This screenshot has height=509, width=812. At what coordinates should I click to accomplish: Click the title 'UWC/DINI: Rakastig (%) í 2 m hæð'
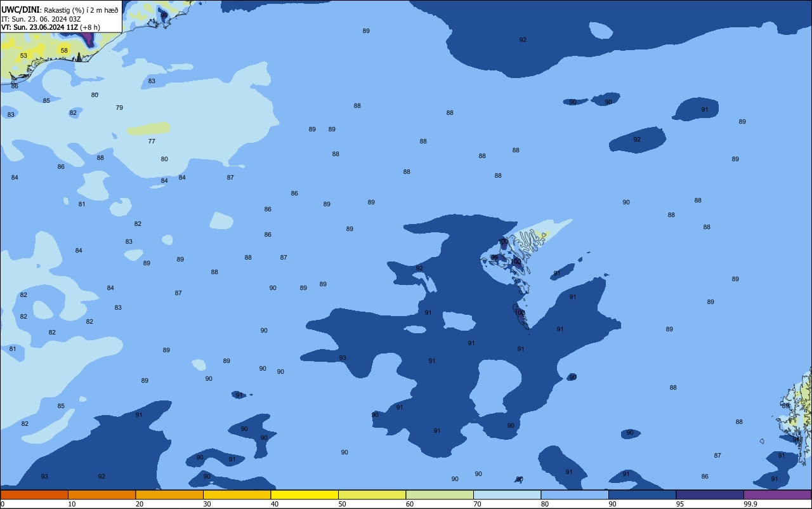coord(60,10)
